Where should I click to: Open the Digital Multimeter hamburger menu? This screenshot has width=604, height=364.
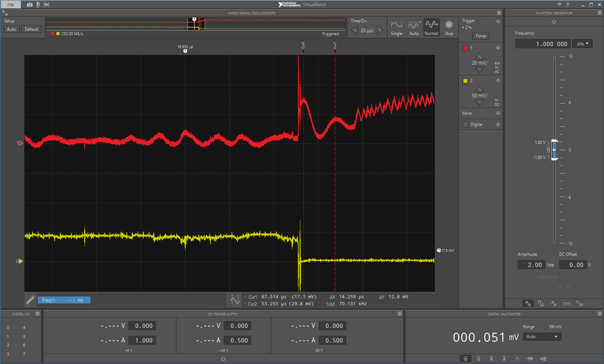pyautogui.click(x=600, y=314)
